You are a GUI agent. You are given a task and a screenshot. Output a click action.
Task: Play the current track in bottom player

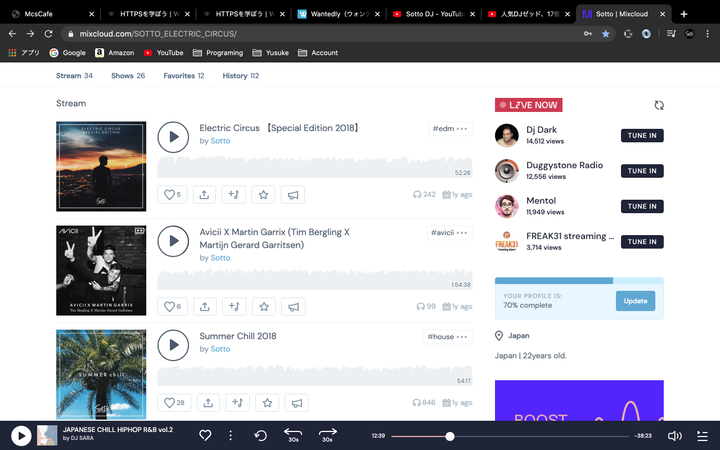point(21,436)
